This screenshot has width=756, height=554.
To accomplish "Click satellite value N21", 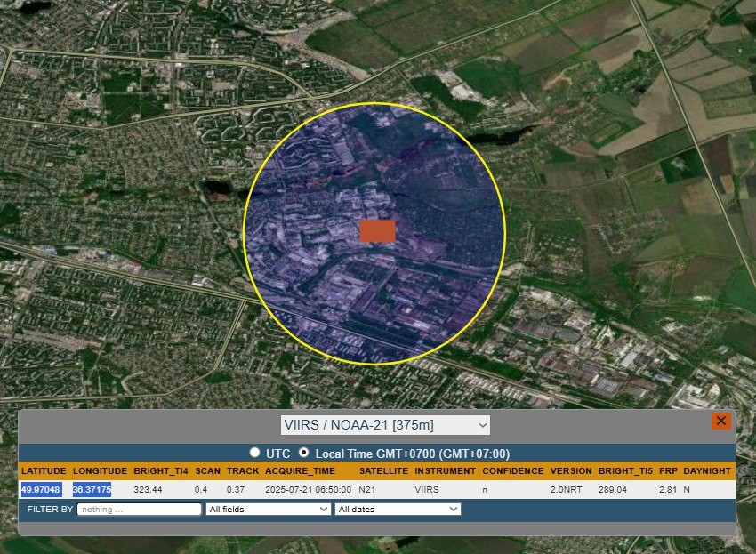I will (367, 489).
